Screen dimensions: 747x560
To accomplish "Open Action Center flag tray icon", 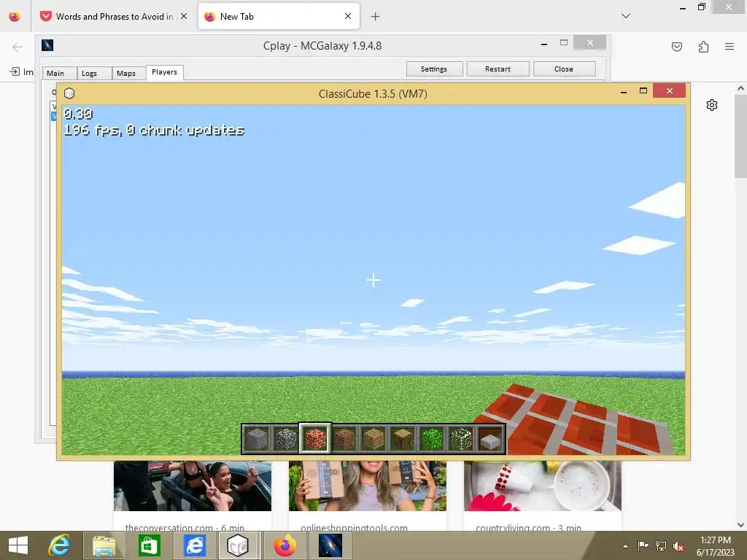I will pyautogui.click(x=643, y=546).
